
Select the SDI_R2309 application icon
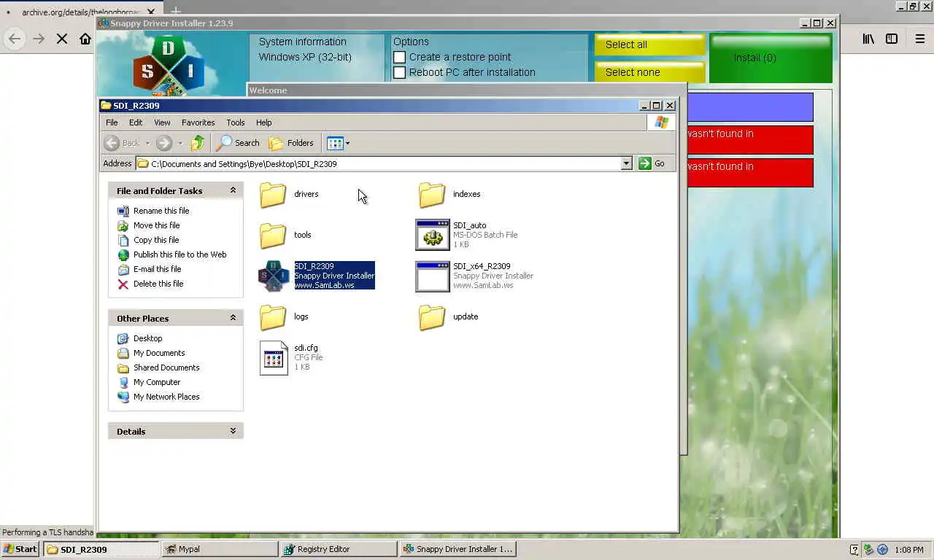(x=274, y=276)
